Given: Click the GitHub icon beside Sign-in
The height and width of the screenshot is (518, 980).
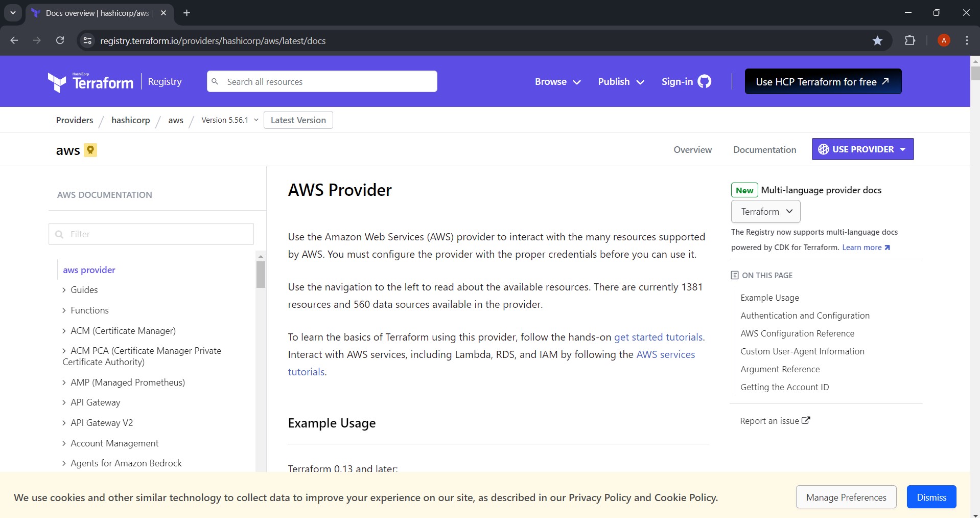Looking at the screenshot, I should 705,81.
